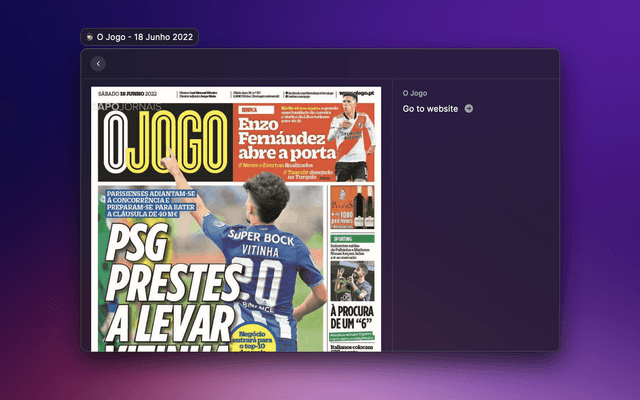Image resolution: width=640 pixels, height=400 pixels.
Task: Click the 'Sábado 18 Junho 2022' date line
Action: pos(135,93)
